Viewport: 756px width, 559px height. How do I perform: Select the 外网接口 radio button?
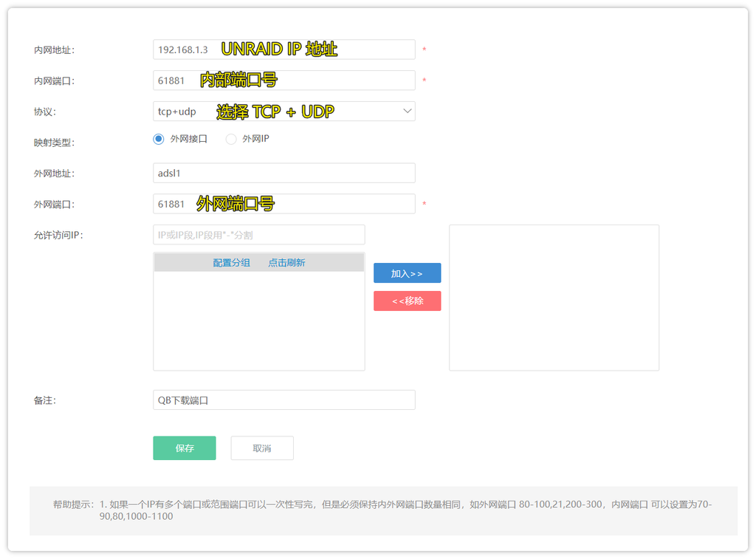[158, 139]
